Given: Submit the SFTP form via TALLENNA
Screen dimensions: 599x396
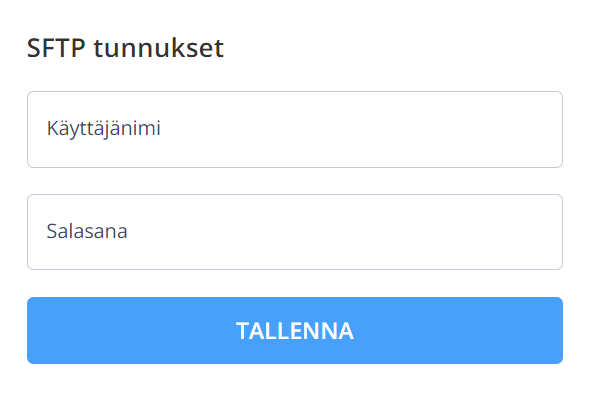Looking at the screenshot, I should (x=295, y=330).
